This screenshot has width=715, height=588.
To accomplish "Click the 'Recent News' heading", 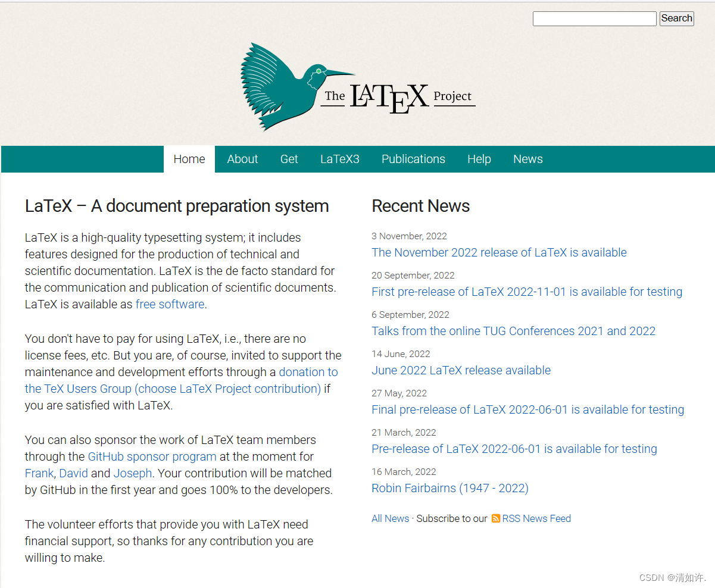I will pos(421,206).
